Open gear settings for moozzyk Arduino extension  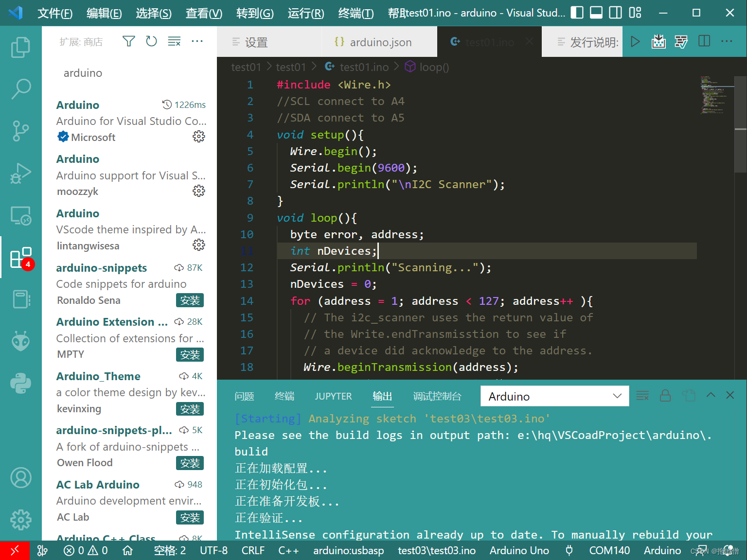198,191
